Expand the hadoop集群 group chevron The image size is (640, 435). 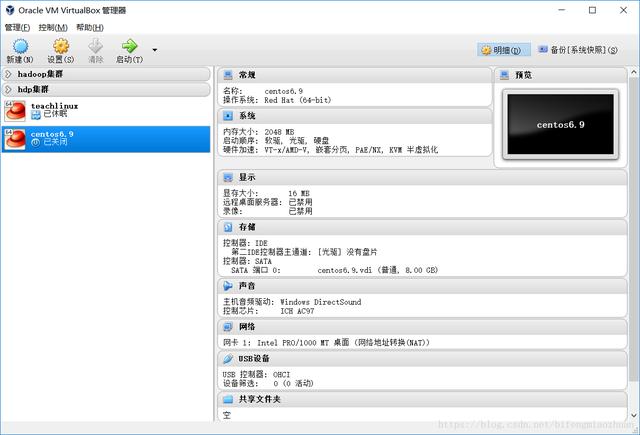point(8,74)
